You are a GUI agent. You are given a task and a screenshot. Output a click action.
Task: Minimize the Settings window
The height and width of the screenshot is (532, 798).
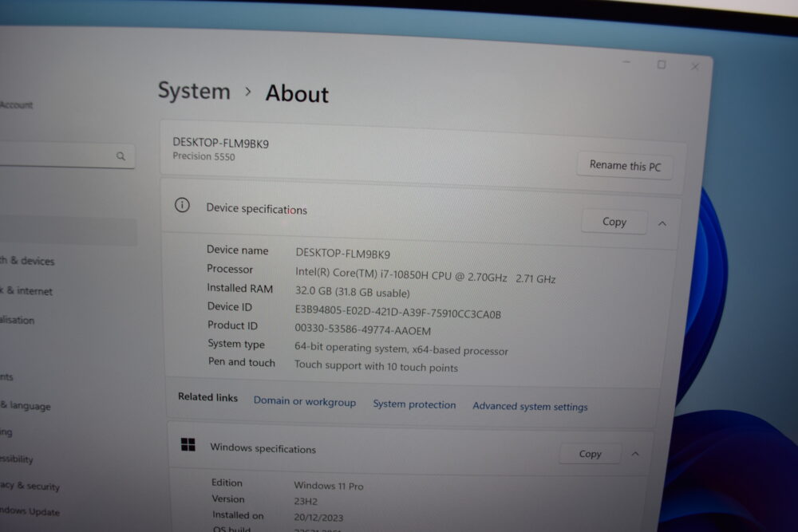pyautogui.click(x=626, y=62)
